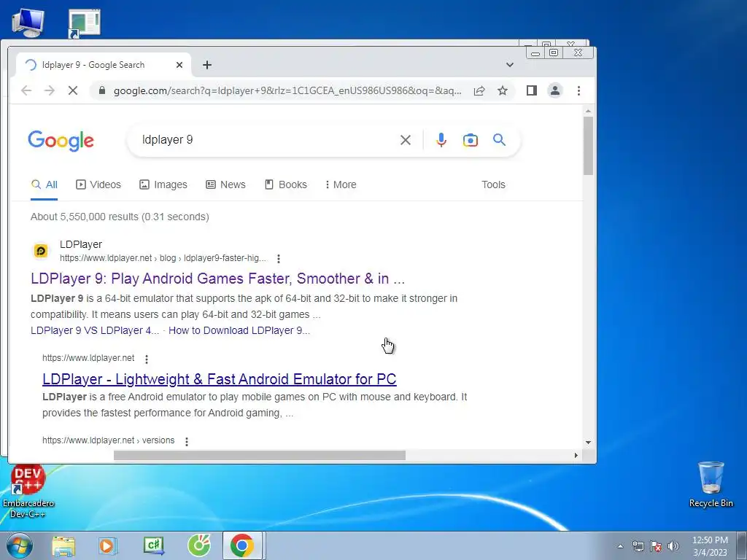This screenshot has height=560, width=747.
Task: Bookmark this page with star icon
Action: (x=502, y=90)
